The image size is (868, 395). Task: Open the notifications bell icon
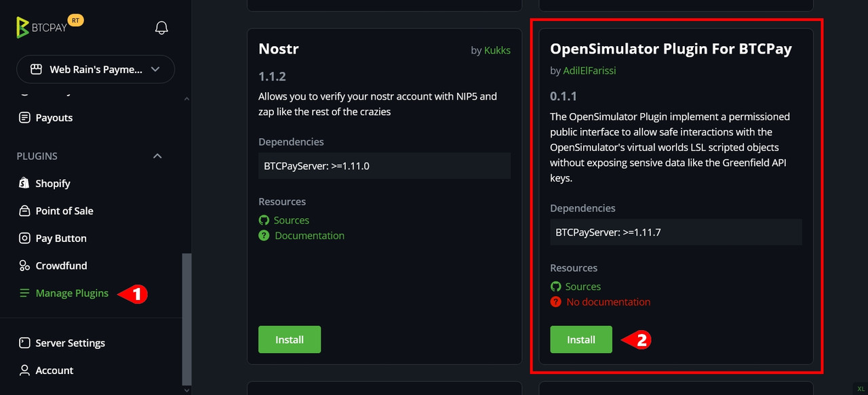[161, 28]
